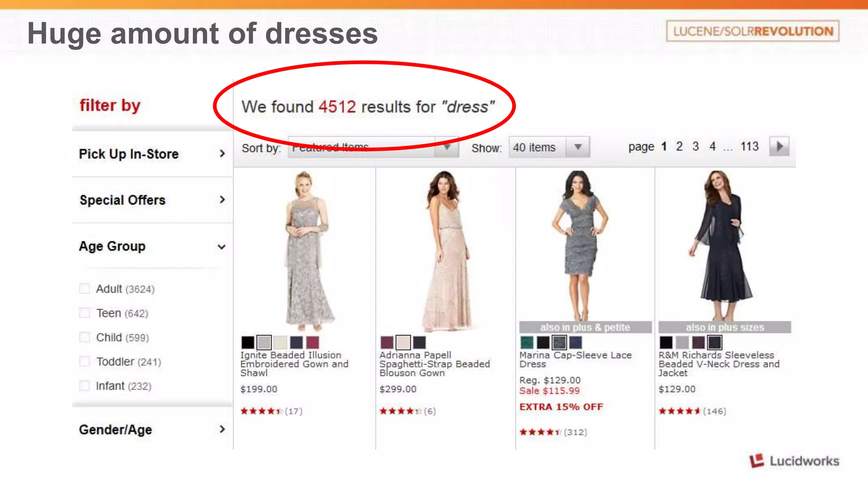The width and height of the screenshot is (868, 488).
Task: Check the Child (599) filter checkbox
Action: pos(85,337)
